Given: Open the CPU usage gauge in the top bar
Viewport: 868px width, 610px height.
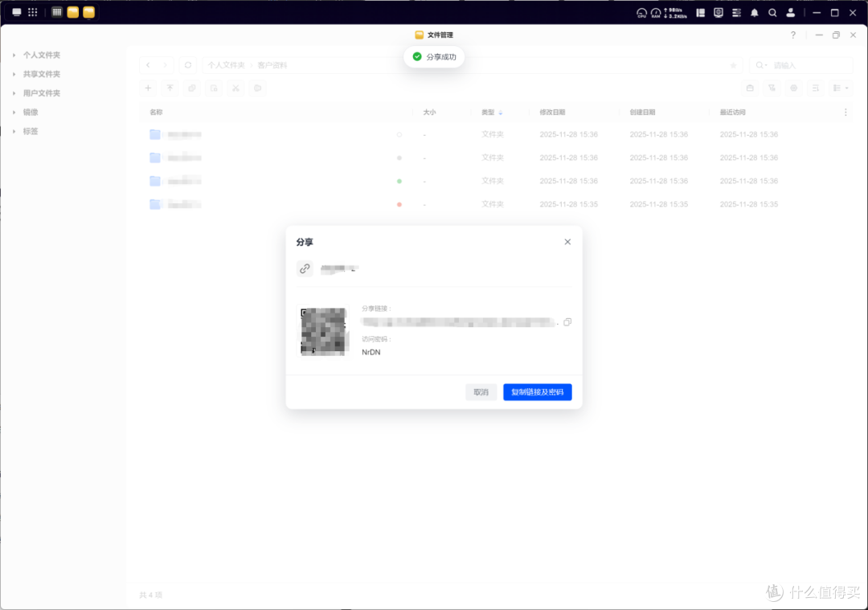Looking at the screenshot, I should click(641, 13).
